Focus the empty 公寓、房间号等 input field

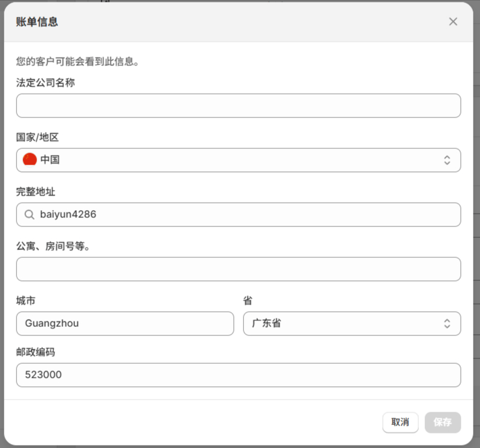(238, 269)
